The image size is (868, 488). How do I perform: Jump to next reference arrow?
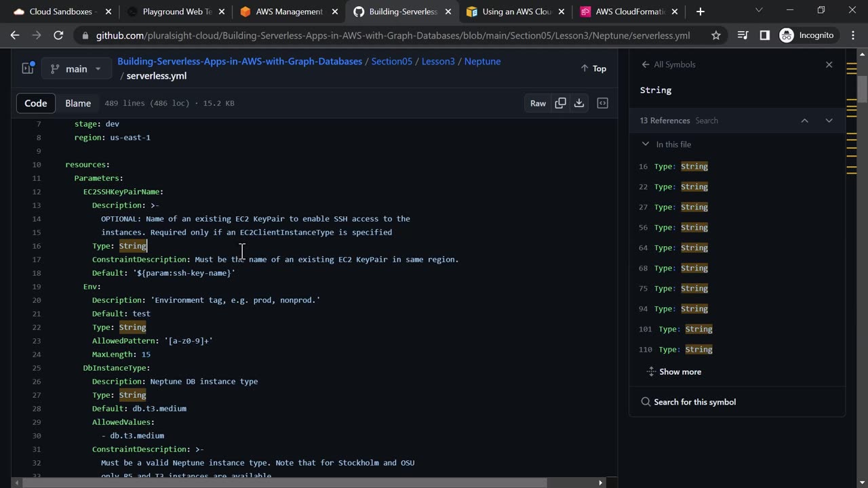coord(829,121)
